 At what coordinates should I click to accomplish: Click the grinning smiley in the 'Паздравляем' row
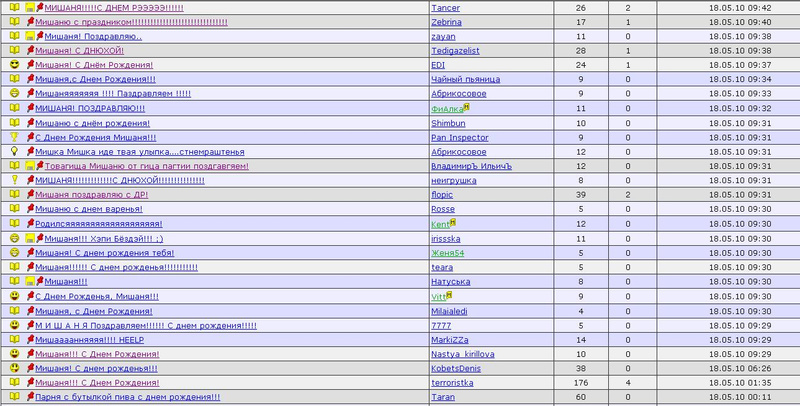(15, 93)
